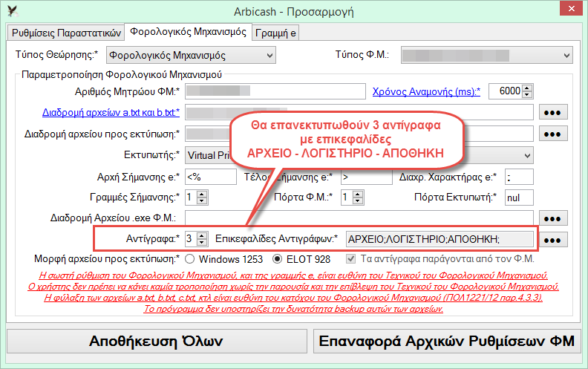Screen dimensions: 588x369
Task: Increase Πόρτα Φ.Μ. value
Action: [x=358, y=195]
